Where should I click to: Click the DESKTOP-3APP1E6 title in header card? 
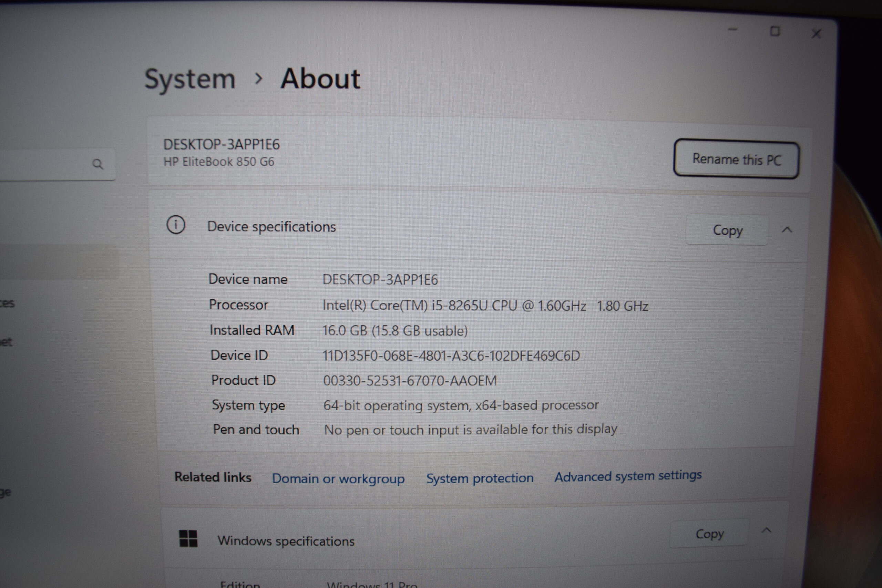click(x=222, y=144)
